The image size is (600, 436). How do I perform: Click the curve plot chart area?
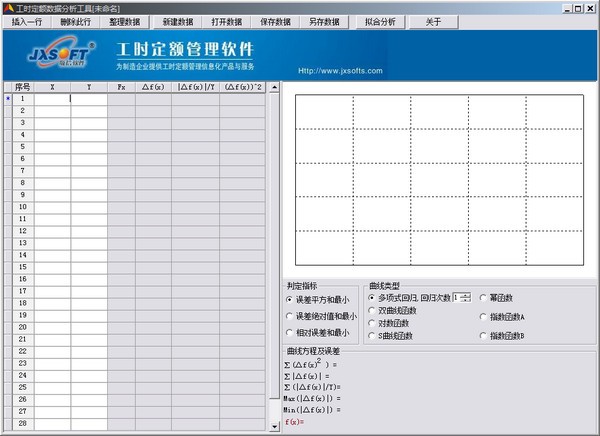pyautogui.click(x=439, y=180)
